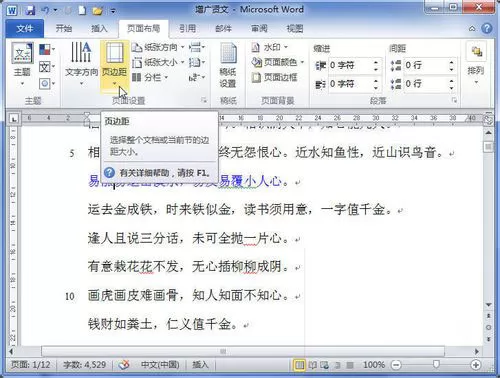
Task: Switch to Print Layout view
Action: (299, 365)
